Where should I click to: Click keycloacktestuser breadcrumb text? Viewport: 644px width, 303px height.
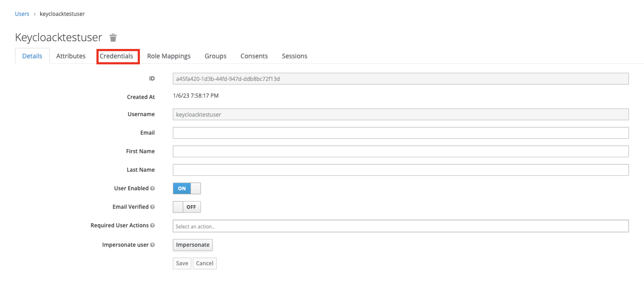(62, 14)
